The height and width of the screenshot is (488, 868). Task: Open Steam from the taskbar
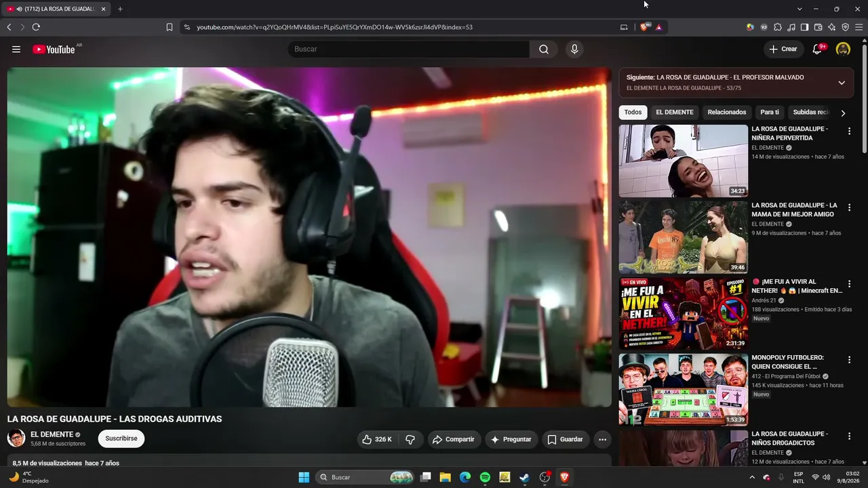[524, 477]
